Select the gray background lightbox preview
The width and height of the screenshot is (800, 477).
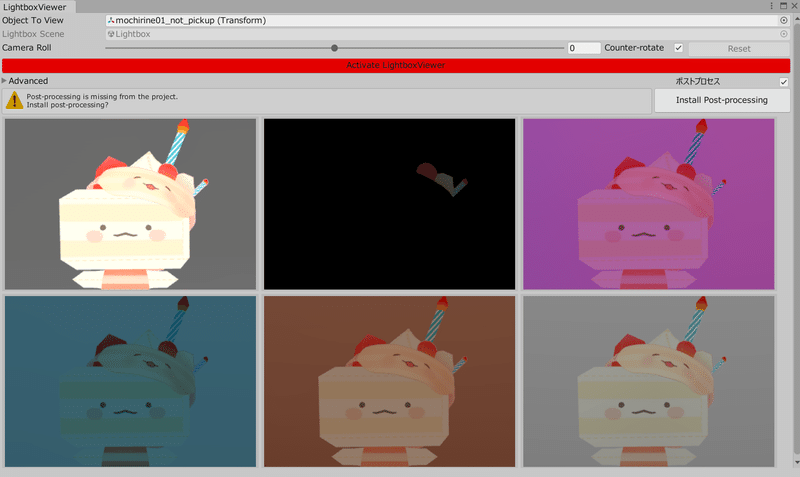131,204
